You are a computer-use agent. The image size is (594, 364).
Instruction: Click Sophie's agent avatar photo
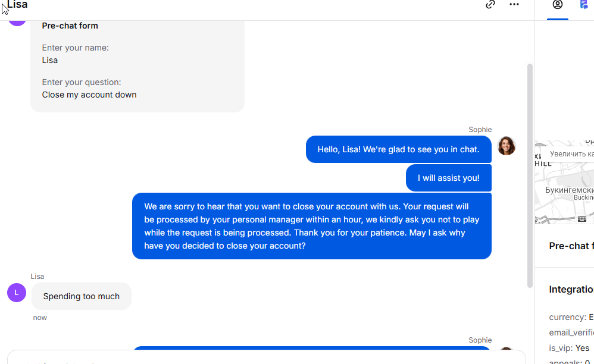pyautogui.click(x=507, y=146)
